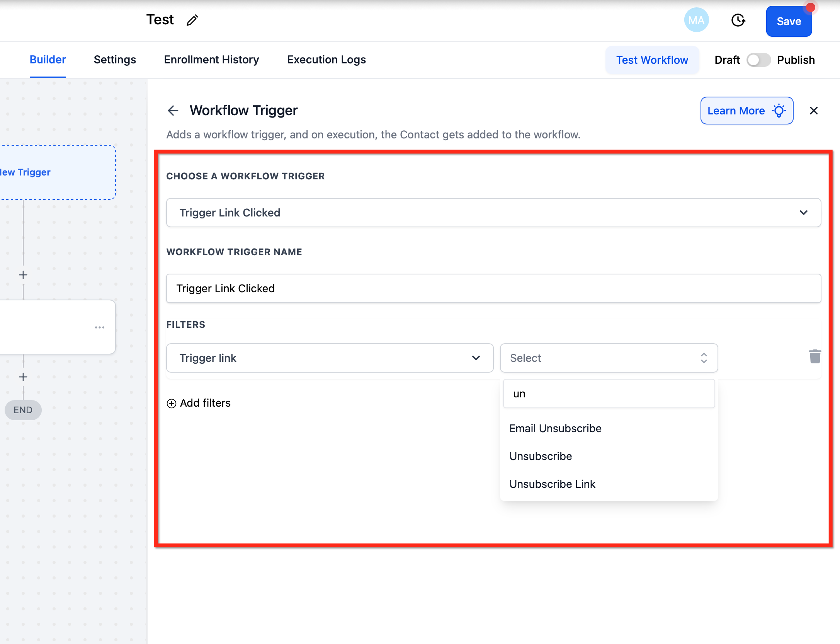
Task: Expand Choose a Workflow Trigger dropdown
Action: click(493, 213)
